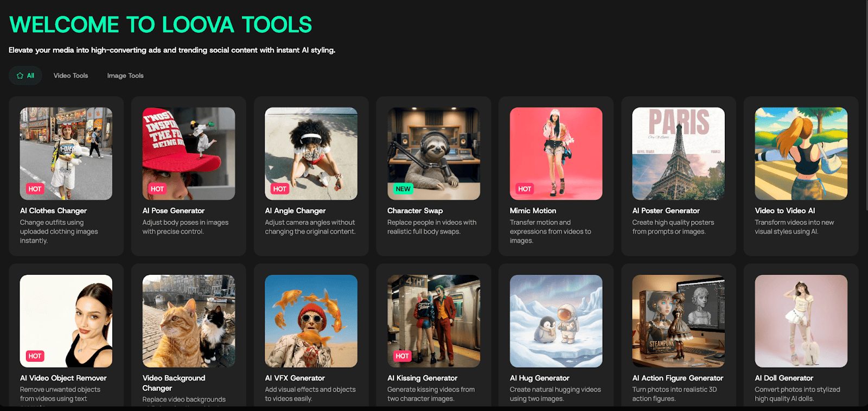Click the HOT badge on AI Kissing Generator
This screenshot has height=411, width=868.
coord(402,356)
